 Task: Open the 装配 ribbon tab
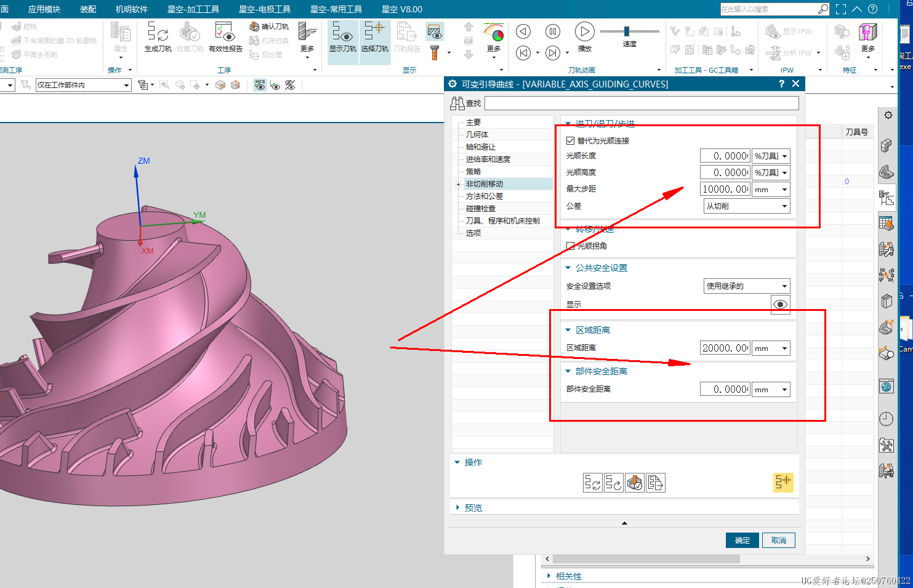(88, 9)
